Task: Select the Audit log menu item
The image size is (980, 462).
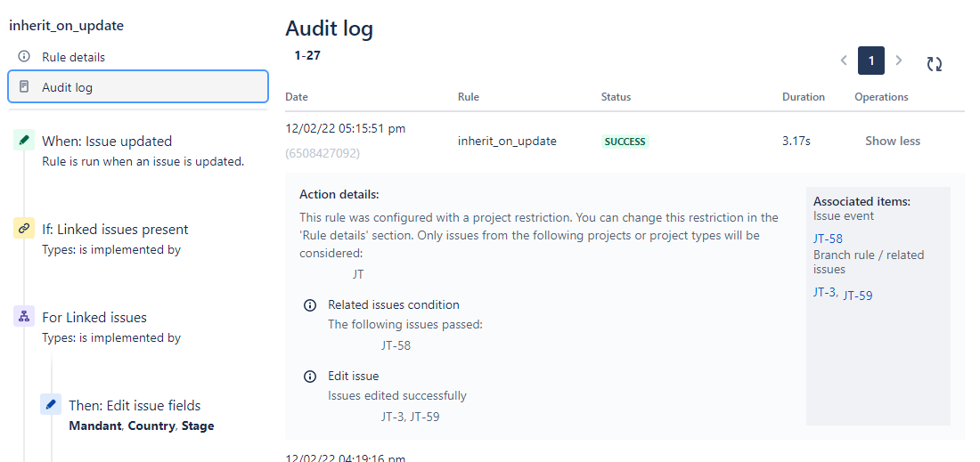Action: pyautogui.click(x=138, y=86)
